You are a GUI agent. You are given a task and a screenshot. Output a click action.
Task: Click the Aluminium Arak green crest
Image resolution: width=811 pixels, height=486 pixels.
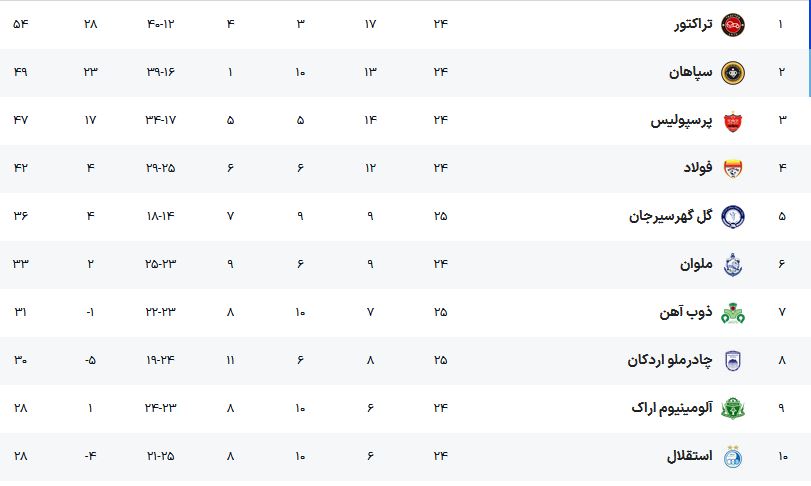click(x=732, y=408)
